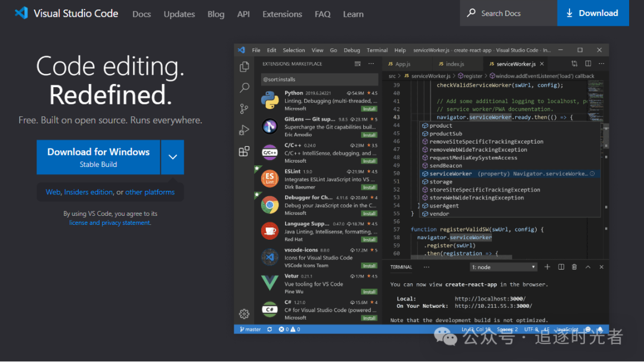Screen dimensions: 644x362
Task: Maximize the terminal panel with up chevron
Action: coord(588,267)
